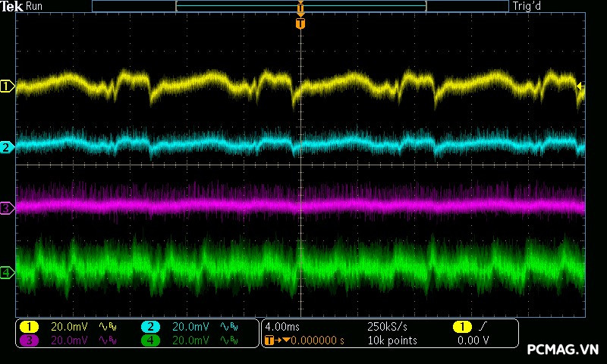Viewport: 607px width, 364px height.
Task: Click the yellow trigger level arrow at right edge
Action: coord(580,86)
